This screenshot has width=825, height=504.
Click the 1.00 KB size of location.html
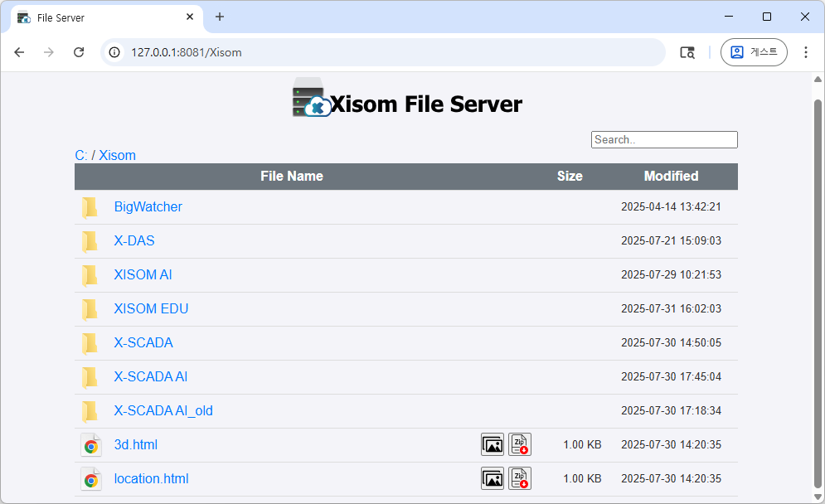click(x=582, y=479)
